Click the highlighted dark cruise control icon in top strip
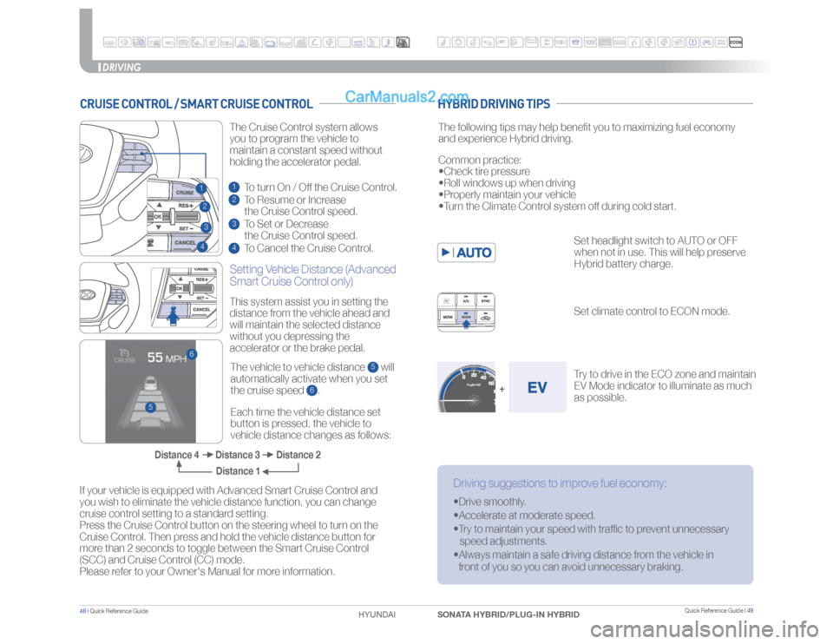The width and height of the screenshot is (833, 644). point(403,42)
